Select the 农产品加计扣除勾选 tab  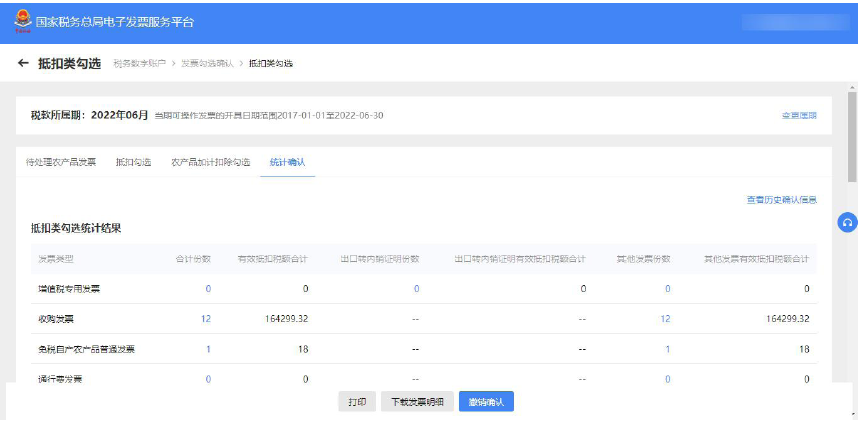[210, 162]
